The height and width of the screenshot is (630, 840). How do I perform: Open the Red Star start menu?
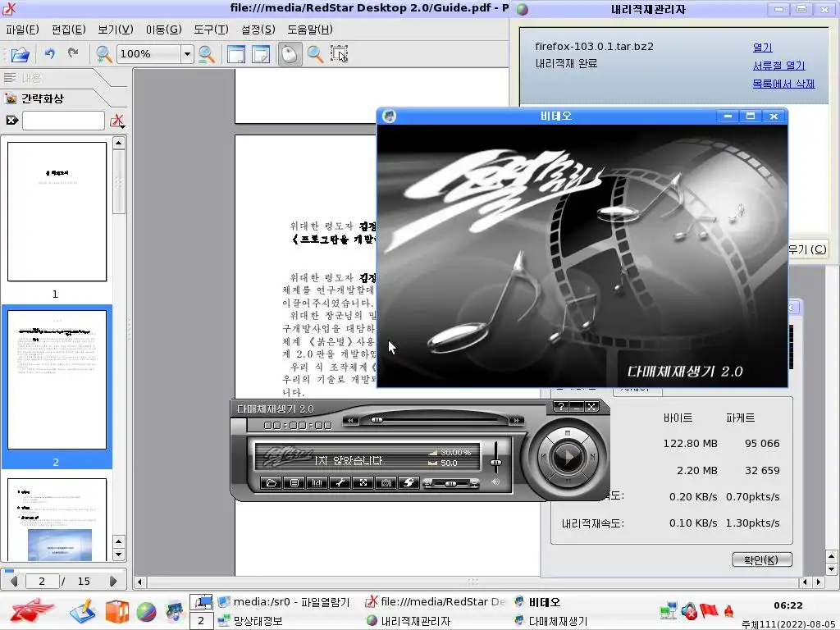[x=32, y=610]
